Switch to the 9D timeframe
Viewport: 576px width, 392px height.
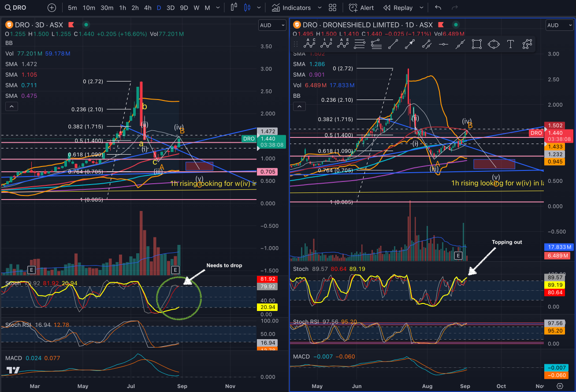tap(184, 7)
